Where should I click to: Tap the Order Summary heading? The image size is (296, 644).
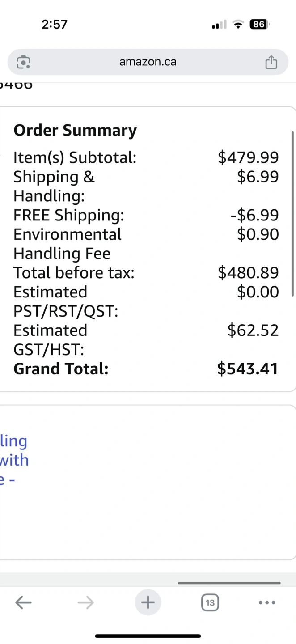click(x=75, y=130)
